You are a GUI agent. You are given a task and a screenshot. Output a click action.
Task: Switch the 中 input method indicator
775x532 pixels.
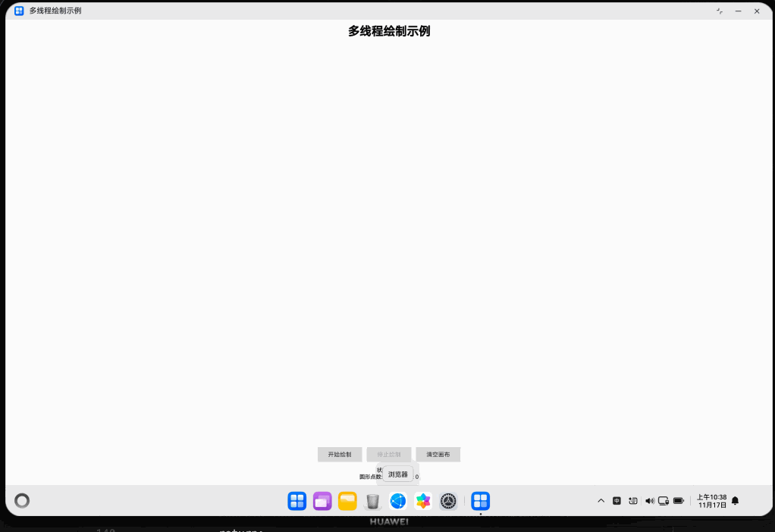[617, 501]
